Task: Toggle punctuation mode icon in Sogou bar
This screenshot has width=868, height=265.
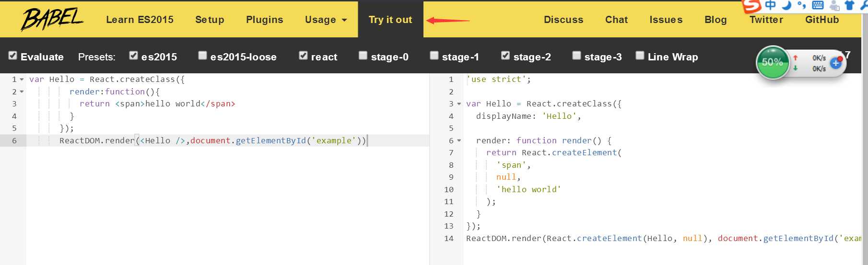Action: pyautogui.click(x=801, y=5)
